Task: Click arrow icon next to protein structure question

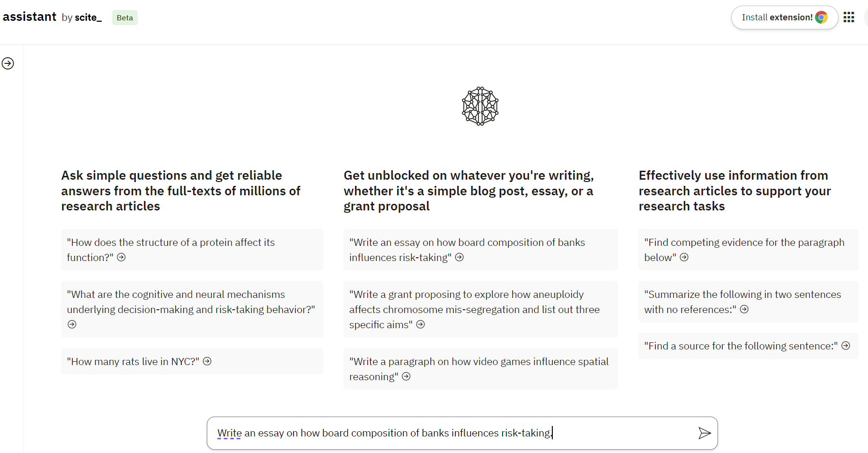Action: pos(122,257)
